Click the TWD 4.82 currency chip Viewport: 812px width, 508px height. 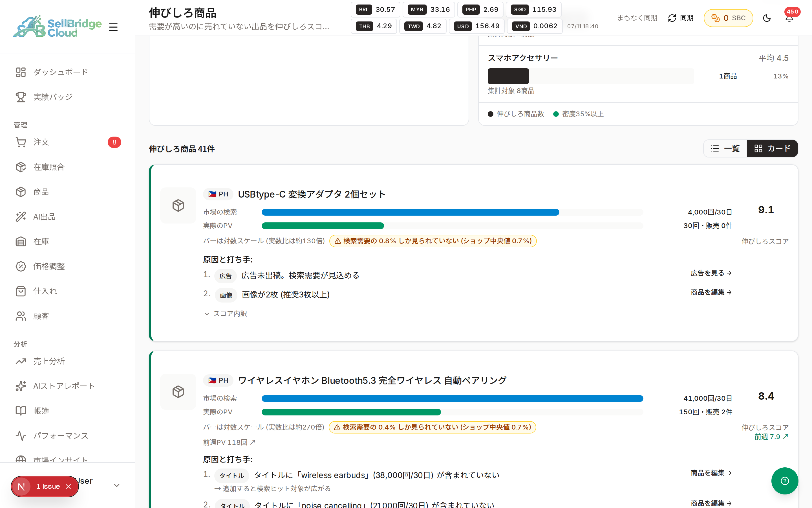(x=423, y=26)
